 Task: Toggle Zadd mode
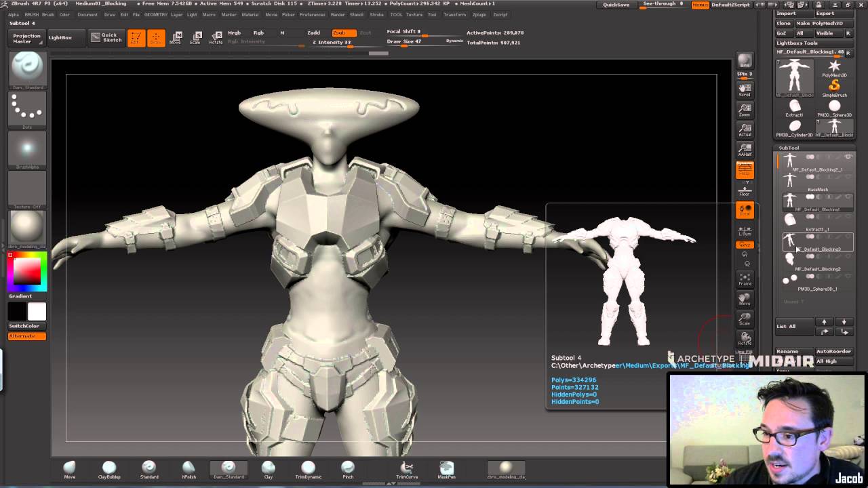coord(313,33)
